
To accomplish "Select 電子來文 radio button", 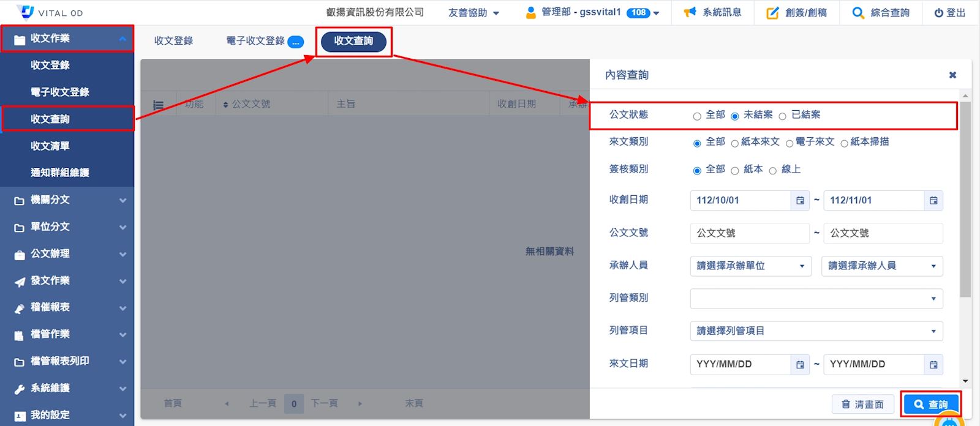I will 790,143.
